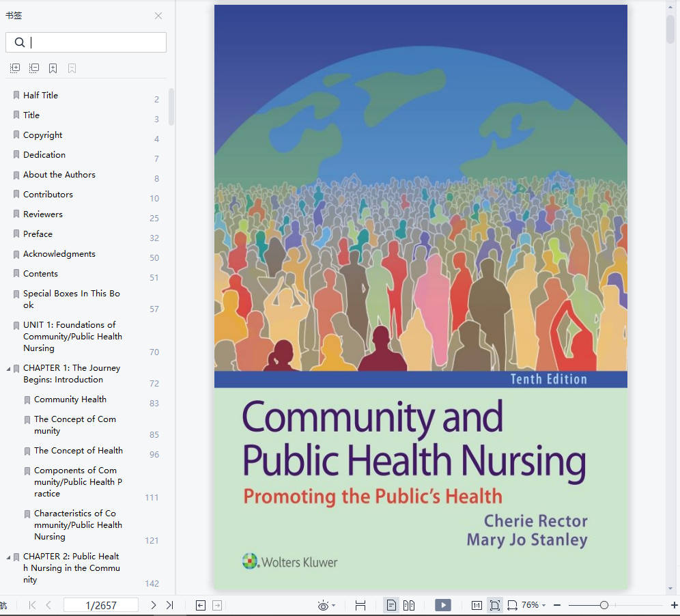Go to the Dedication bookmark
The height and width of the screenshot is (616, 680).
pyautogui.click(x=44, y=155)
